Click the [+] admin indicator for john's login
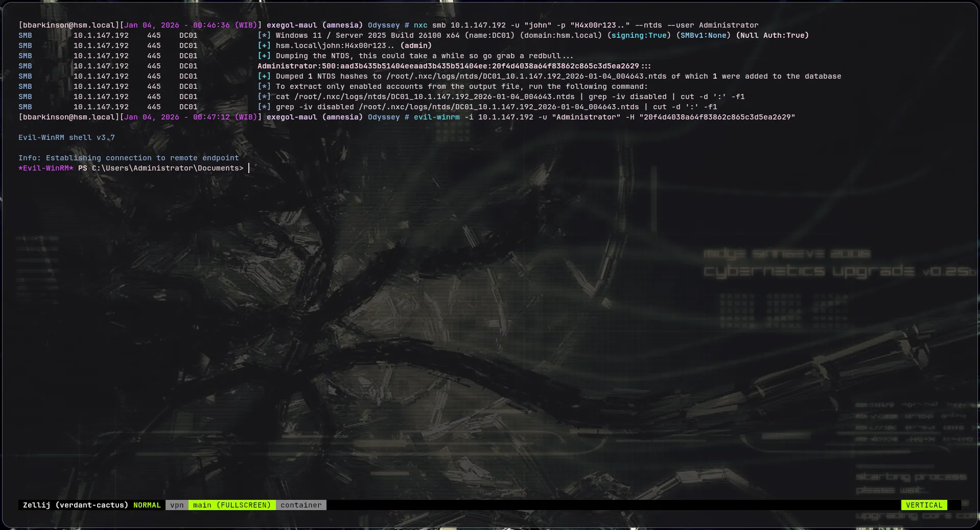The width and height of the screenshot is (980, 530). [265, 45]
